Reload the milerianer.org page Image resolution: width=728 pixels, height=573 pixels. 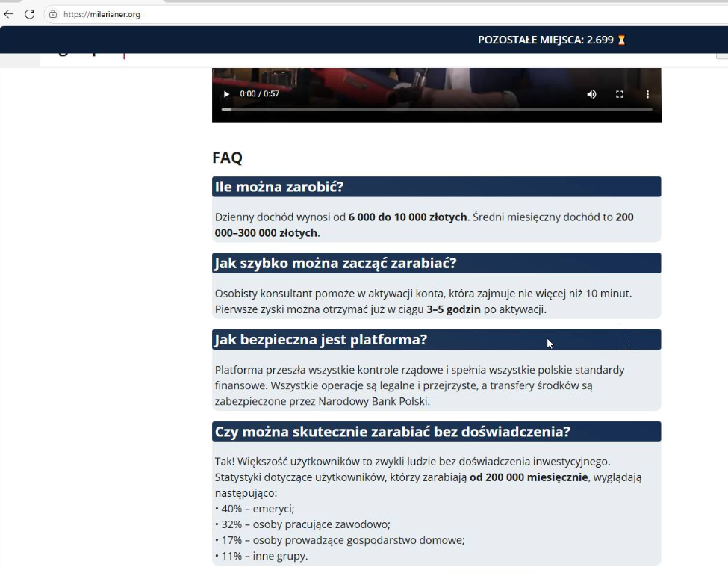29,13
